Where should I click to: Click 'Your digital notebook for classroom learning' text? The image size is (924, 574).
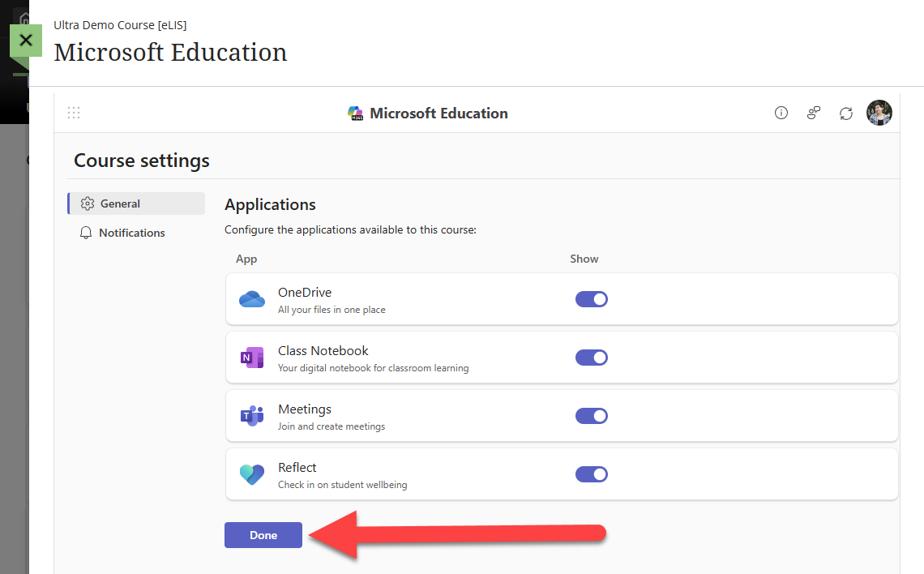(374, 368)
